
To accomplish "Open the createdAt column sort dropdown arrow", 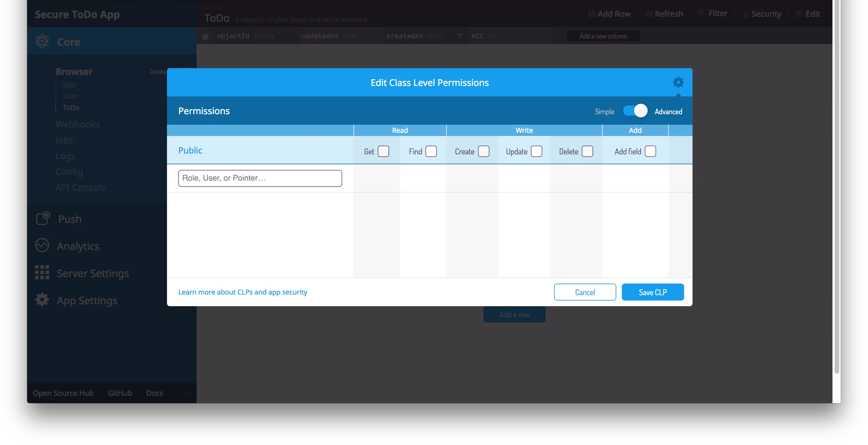I will [x=460, y=35].
